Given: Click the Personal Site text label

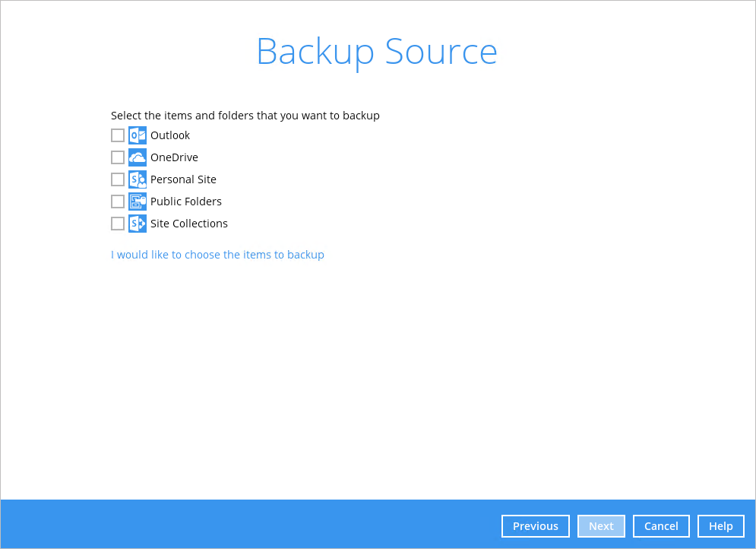Looking at the screenshot, I should [183, 179].
